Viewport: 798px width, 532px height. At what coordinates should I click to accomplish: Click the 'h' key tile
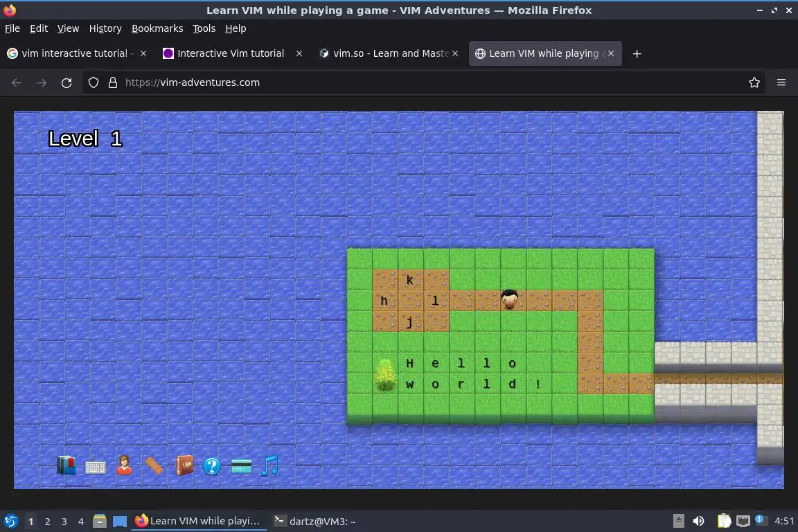[x=384, y=301]
